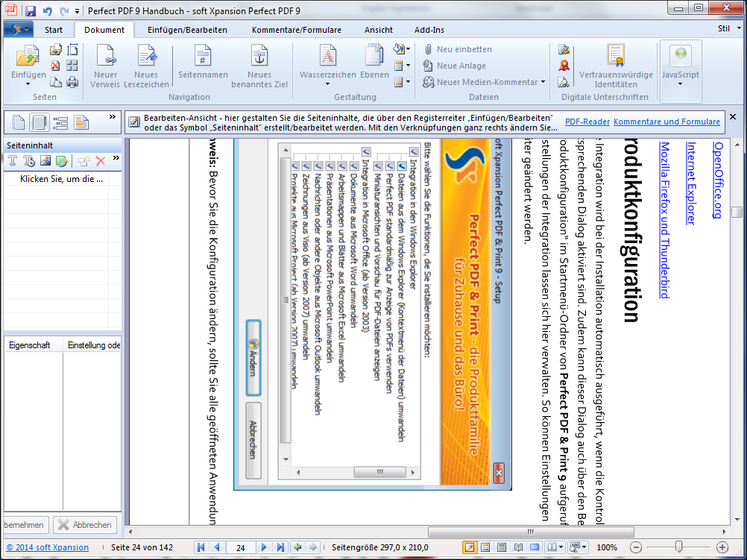Click the page number input field
The width and height of the screenshot is (747, 560).
pos(241,547)
